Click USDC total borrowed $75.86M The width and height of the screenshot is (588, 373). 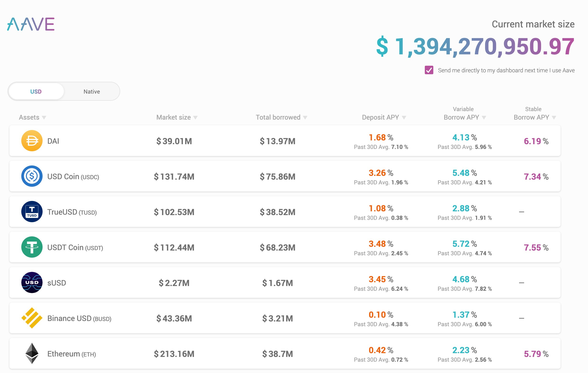click(278, 177)
